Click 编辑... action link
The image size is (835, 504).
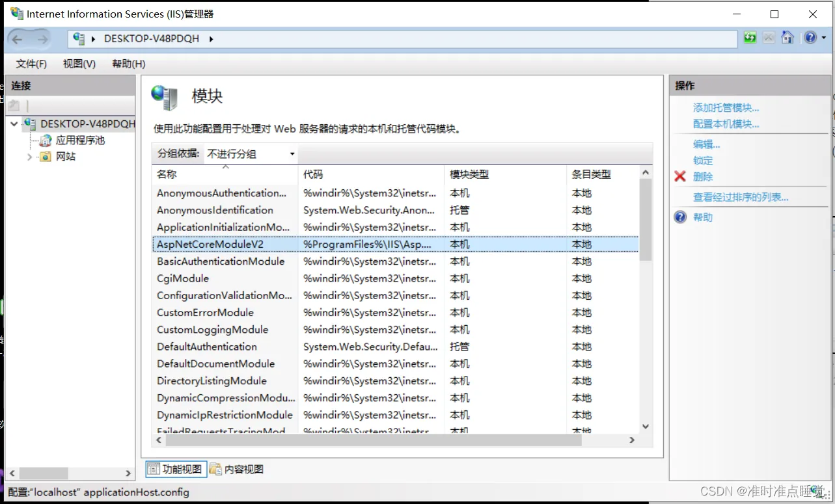(707, 144)
